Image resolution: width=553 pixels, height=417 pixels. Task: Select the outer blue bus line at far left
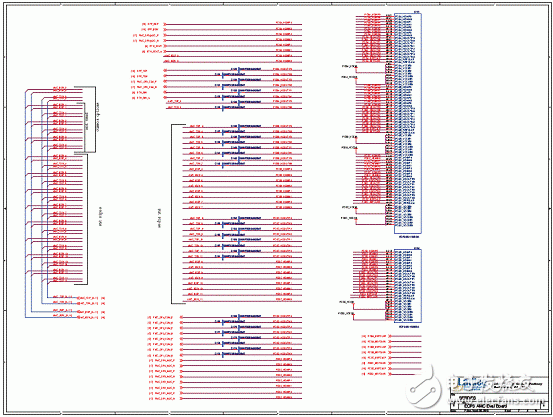(x=25, y=204)
